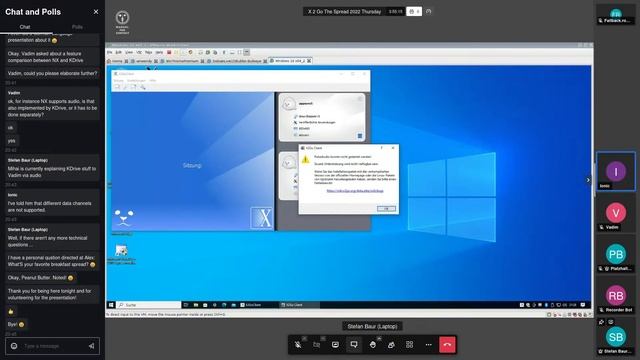Screen dimensions: 640x360
Task: Switch to the Polls tab
Action: 77,27
